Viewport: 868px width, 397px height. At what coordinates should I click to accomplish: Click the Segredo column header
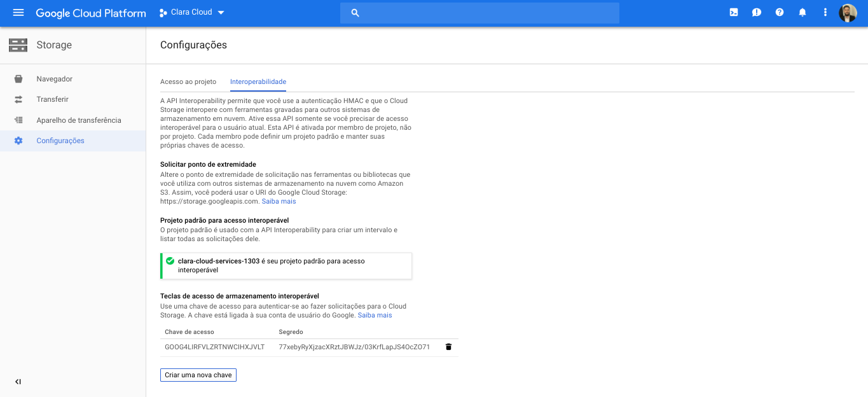coord(291,332)
